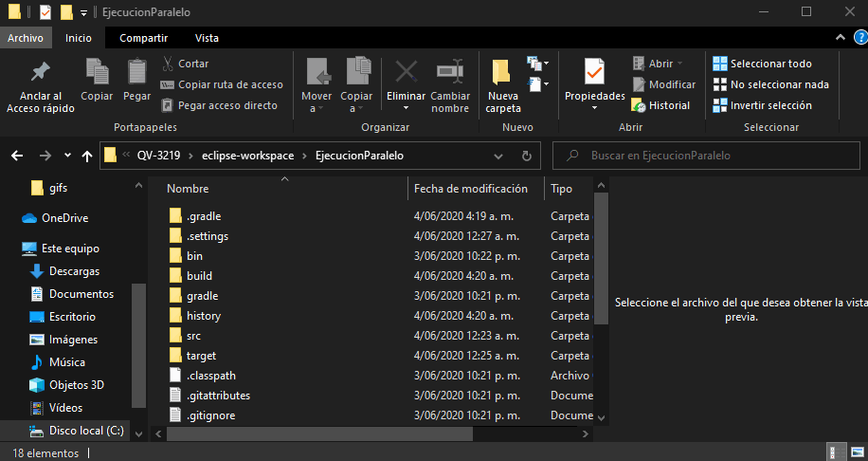Open the Vista ribbon tab
Image resolution: width=868 pixels, height=461 pixels.
coord(207,38)
